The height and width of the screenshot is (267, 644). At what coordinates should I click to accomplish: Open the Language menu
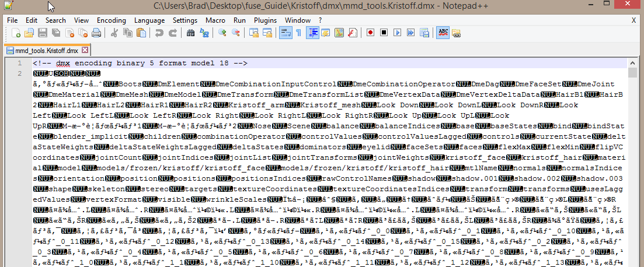point(149,20)
